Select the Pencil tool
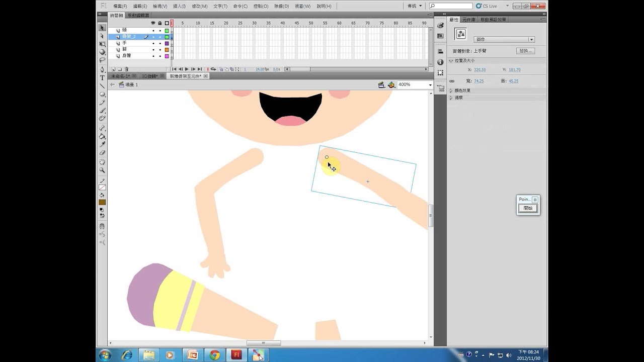This screenshot has height=362, width=644. 102,102
